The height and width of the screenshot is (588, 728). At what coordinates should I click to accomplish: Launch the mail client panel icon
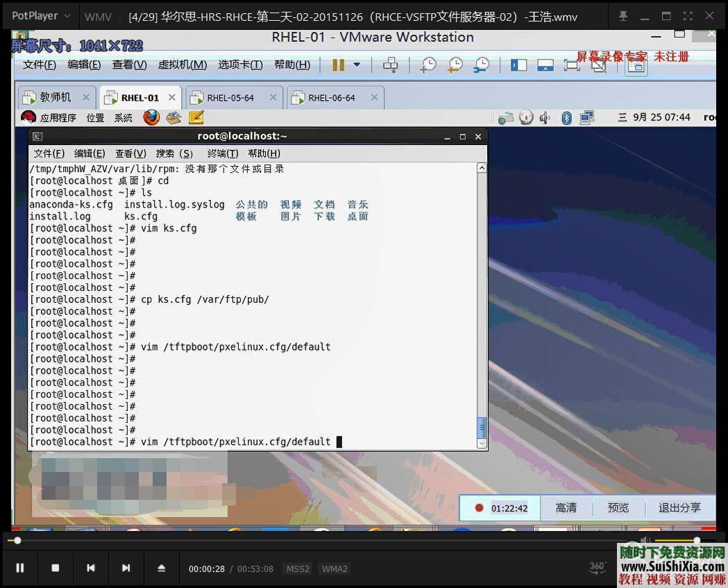174,117
